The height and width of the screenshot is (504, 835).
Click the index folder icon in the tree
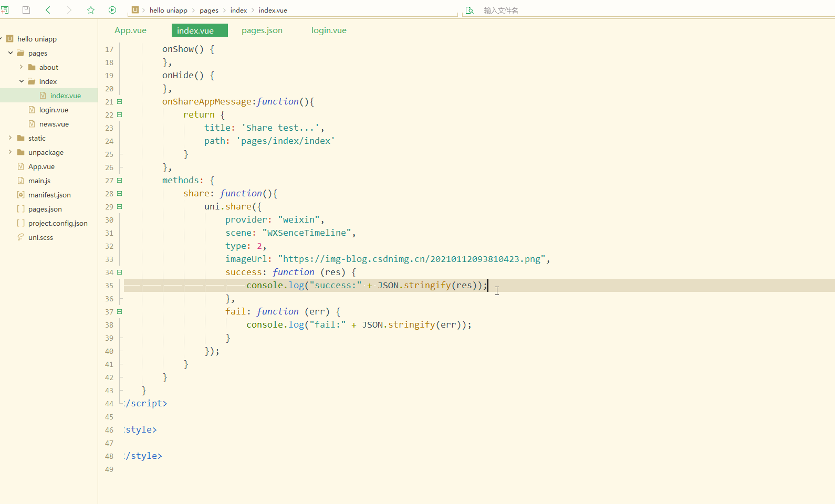[x=32, y=81]
